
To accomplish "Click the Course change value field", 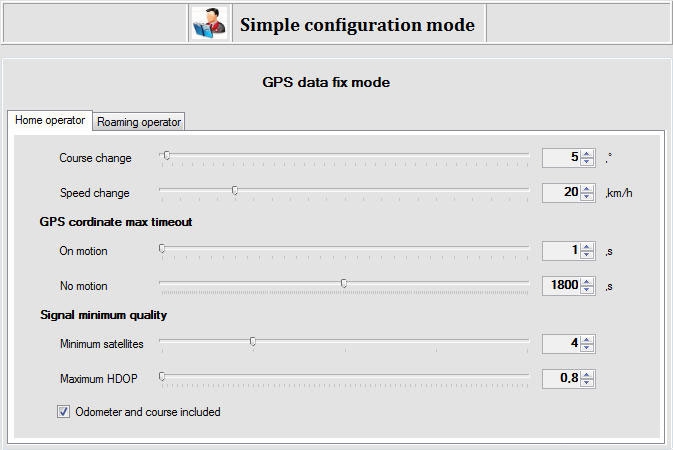I will tap(561, 157).
